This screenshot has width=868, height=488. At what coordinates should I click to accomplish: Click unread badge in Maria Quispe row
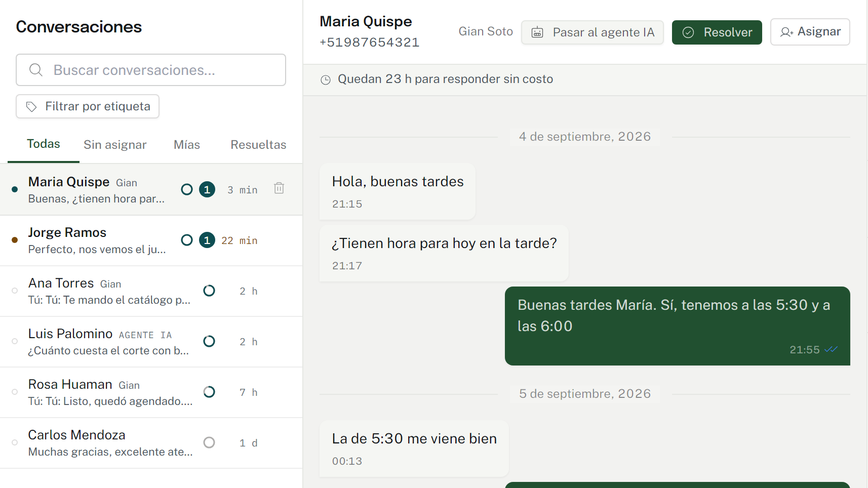click(207, 189)
